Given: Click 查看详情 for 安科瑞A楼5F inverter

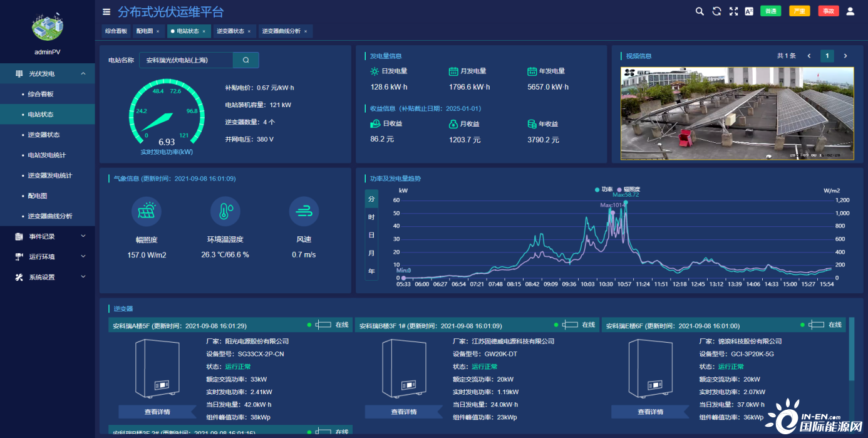Looking at the screenshot, I should pyautogui.click(x=157, y=412).
